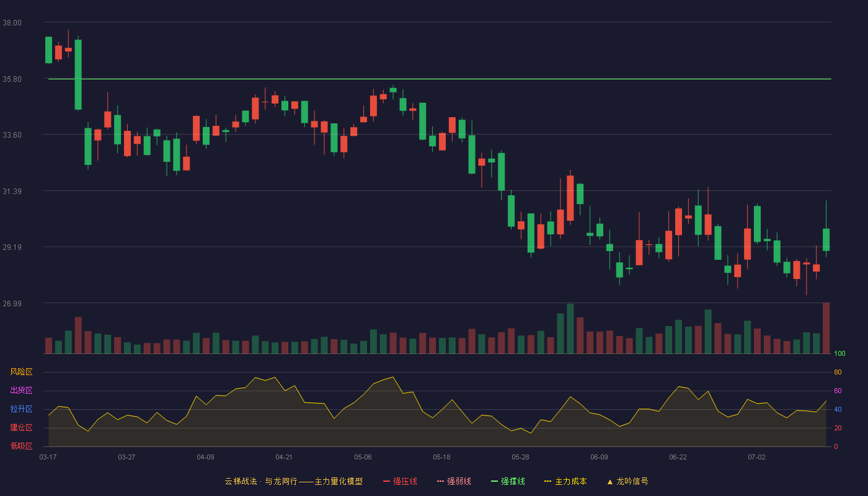Click the 05-06 date axis label
Screen dimensions: 868x496
[363, 457]
